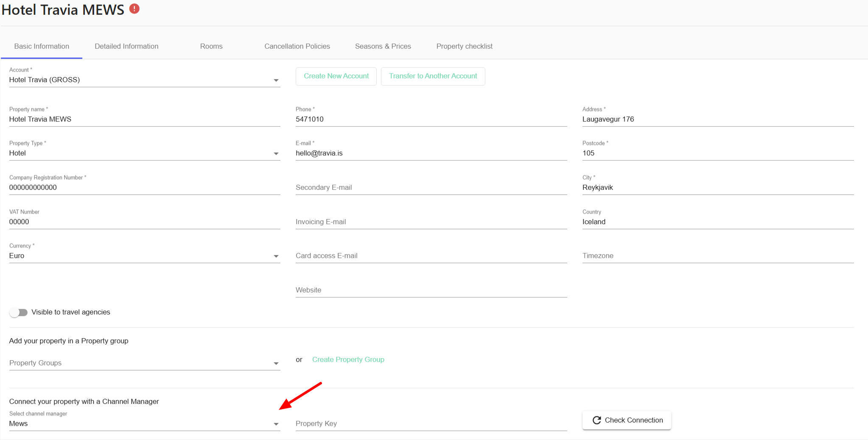The image size is (868, 440).
Task: Open the Property checklist tab
Action: coord(465,46)
